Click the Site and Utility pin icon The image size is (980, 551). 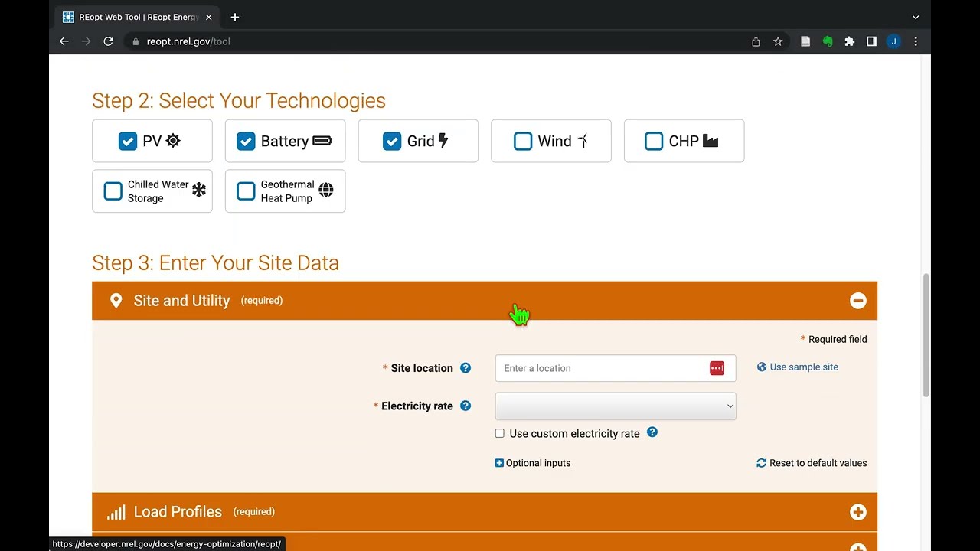coord(116,301)
